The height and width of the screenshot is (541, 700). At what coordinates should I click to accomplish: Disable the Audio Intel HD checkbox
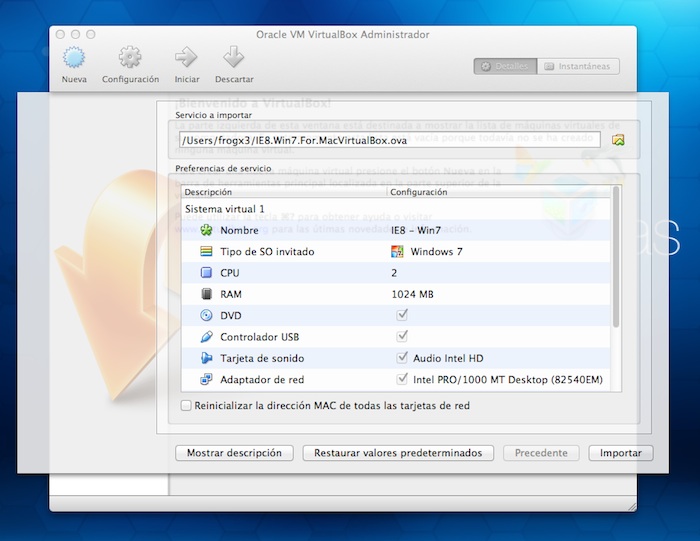[x=402, y=358]
